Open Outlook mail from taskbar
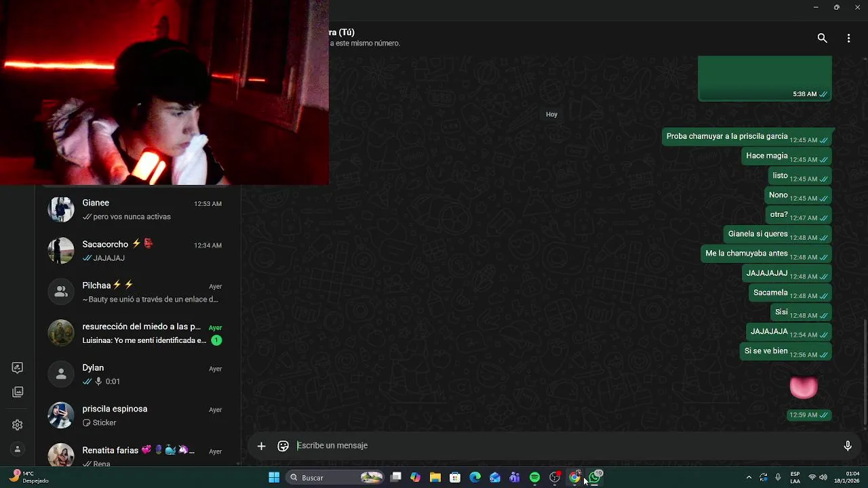868x488 pixels. (x=495, y=478)
